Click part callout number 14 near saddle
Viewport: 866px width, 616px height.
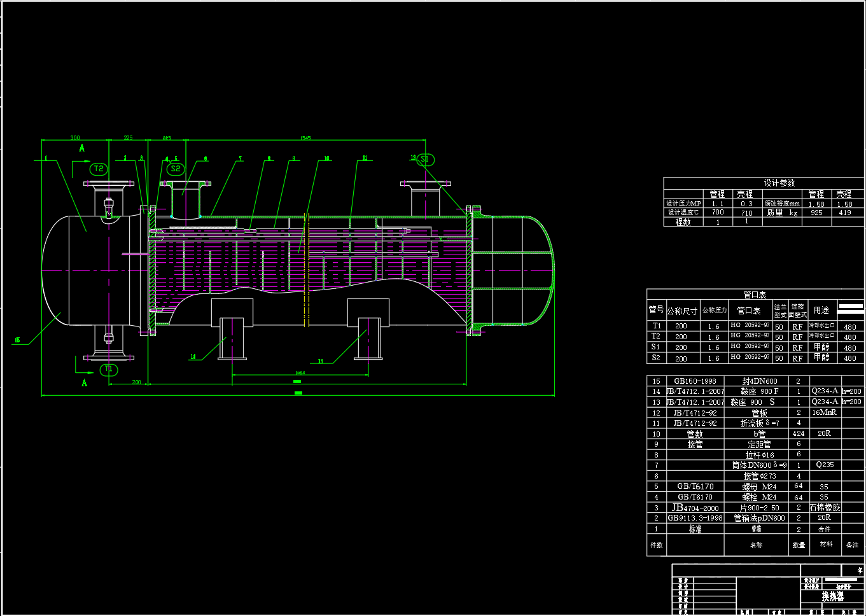[x=193, y=356]
